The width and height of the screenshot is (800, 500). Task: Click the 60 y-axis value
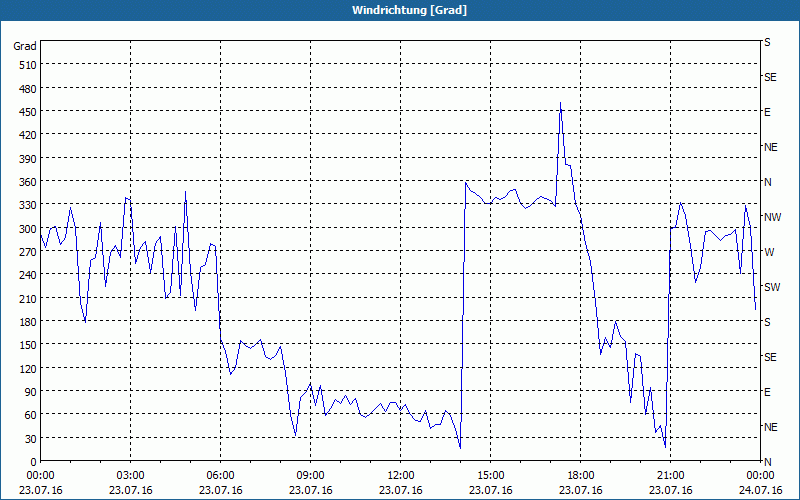(31, 415)
